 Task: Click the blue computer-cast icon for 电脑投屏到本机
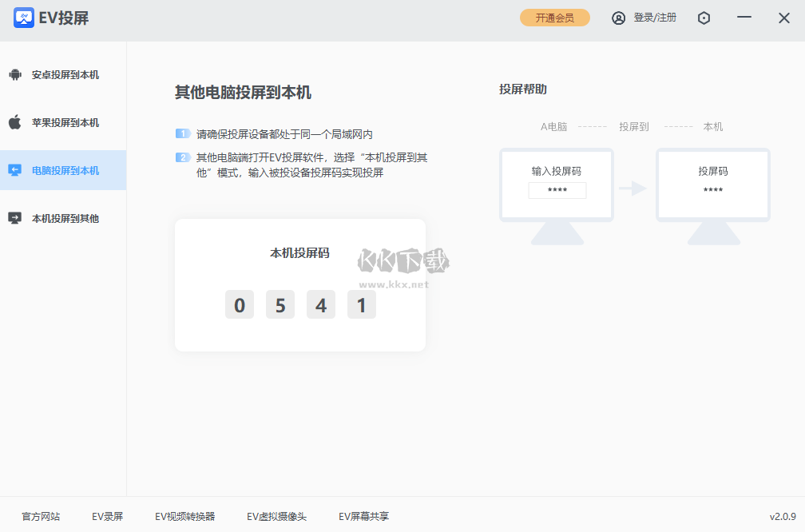[x=18, y=170]
